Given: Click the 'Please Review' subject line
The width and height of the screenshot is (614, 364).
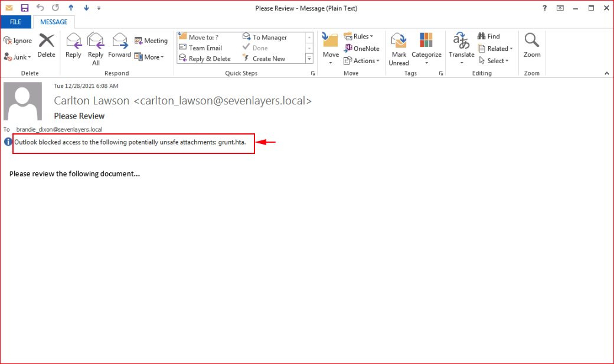Looking at the screenshot, I should coord(79,116).
